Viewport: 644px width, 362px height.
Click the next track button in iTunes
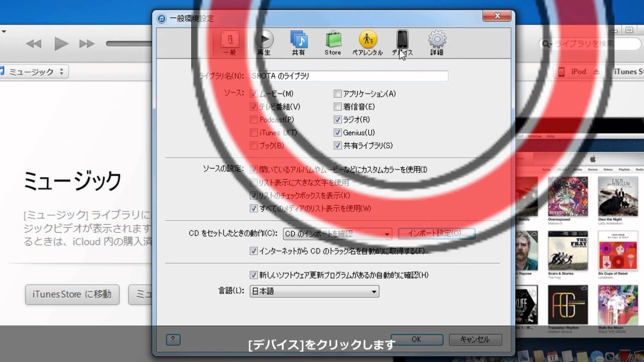[x=87, y=44]
